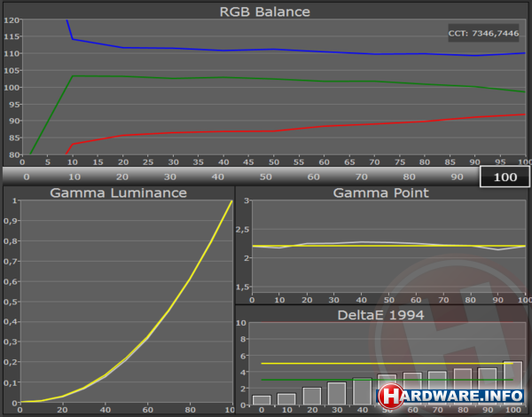Click the 2,5 label on Gamma Point axis
532x417 pixels.
tap(243, 230)
